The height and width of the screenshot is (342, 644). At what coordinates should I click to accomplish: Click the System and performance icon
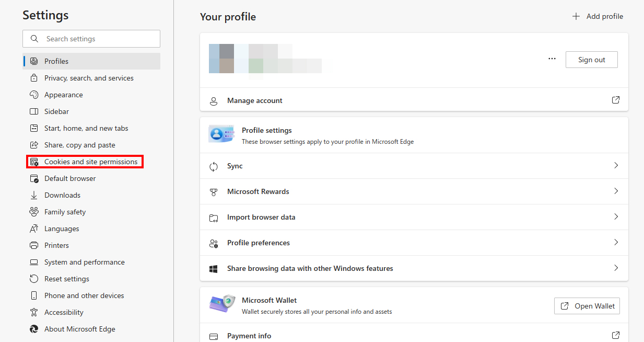pos(34,262)
